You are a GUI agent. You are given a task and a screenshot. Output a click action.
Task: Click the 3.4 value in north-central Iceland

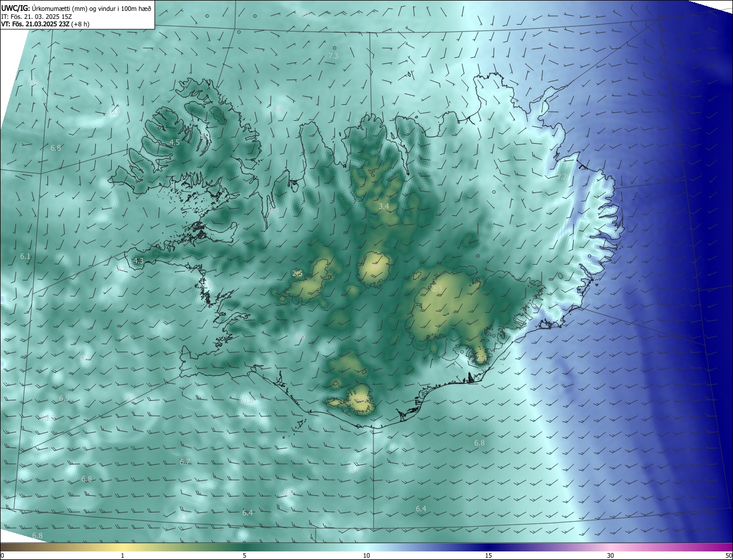(384, 206)
